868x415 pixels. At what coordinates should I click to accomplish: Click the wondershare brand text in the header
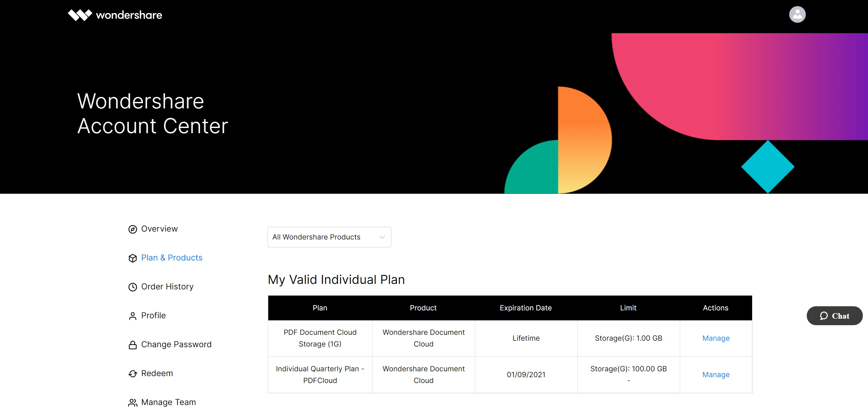(x=129, y=15)
